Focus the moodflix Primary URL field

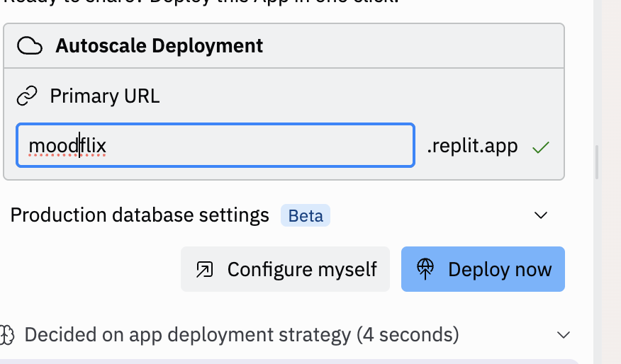point(216,145)
